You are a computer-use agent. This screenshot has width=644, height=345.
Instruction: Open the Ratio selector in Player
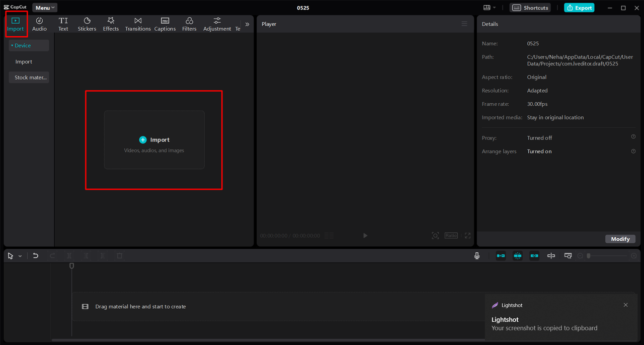(x=451, y=235)
